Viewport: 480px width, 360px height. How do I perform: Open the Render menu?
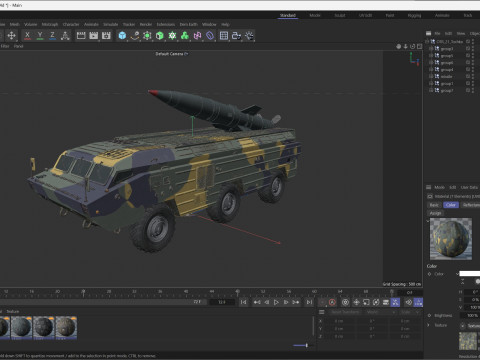pos(146,24)
